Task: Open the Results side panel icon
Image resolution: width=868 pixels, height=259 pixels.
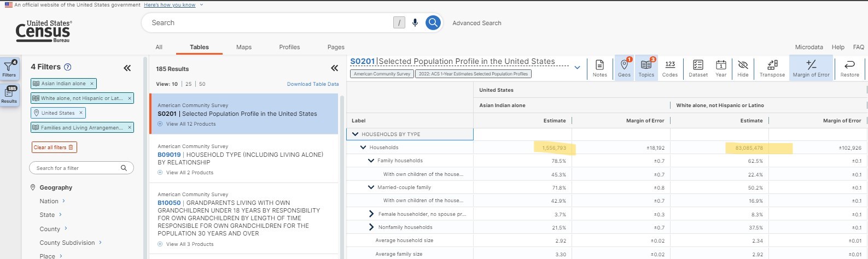Action: tap(9, 95)
